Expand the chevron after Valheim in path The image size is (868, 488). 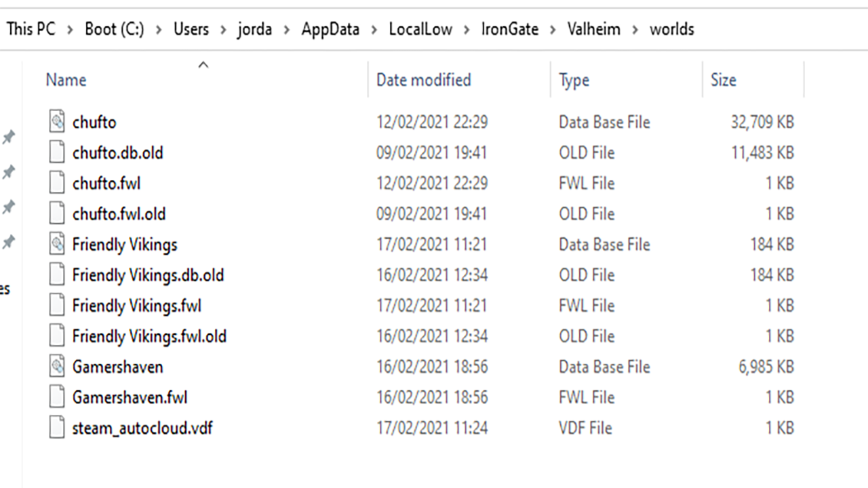coord(635,29)
